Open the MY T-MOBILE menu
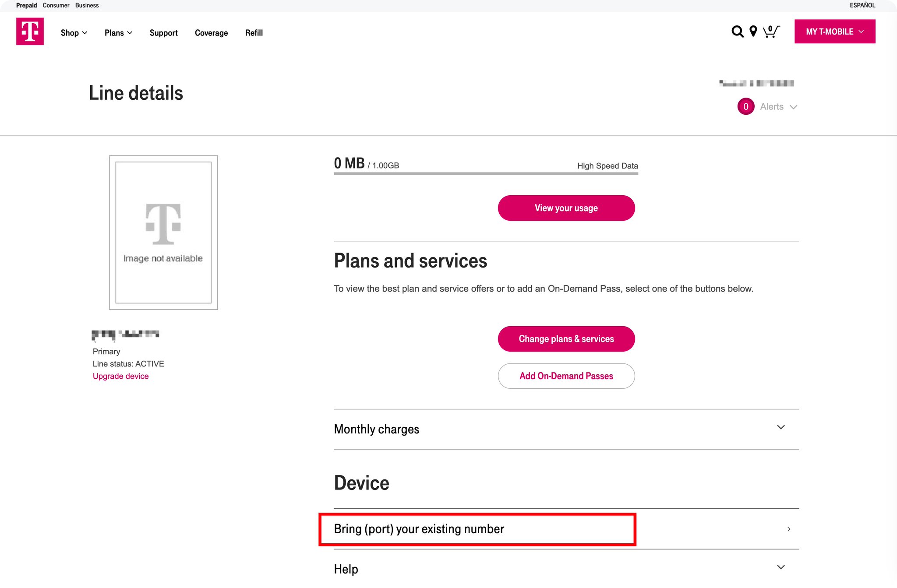The image size is (897, 588). pos(834,31)
